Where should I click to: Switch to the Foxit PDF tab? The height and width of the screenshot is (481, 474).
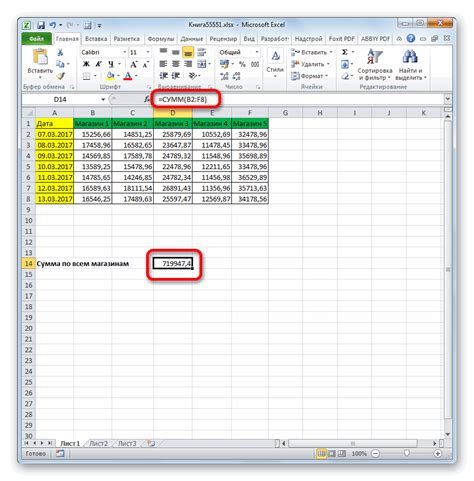click(342, 39)
